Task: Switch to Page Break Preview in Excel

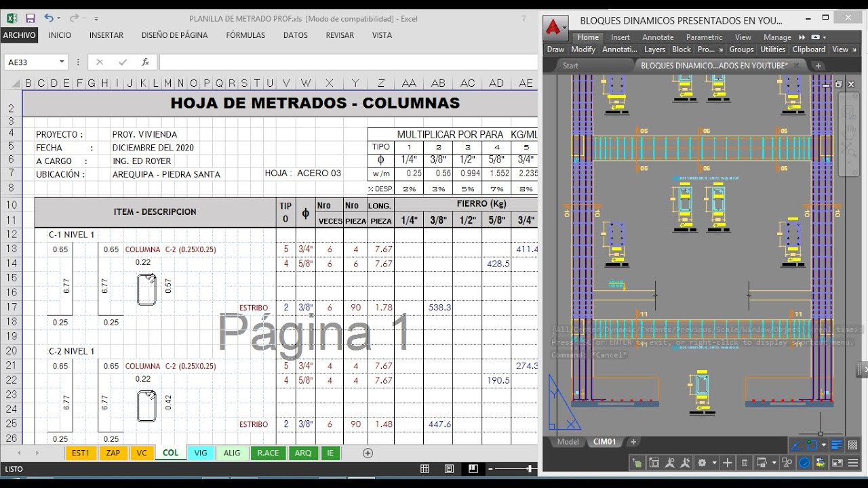Action: point(473,468)
